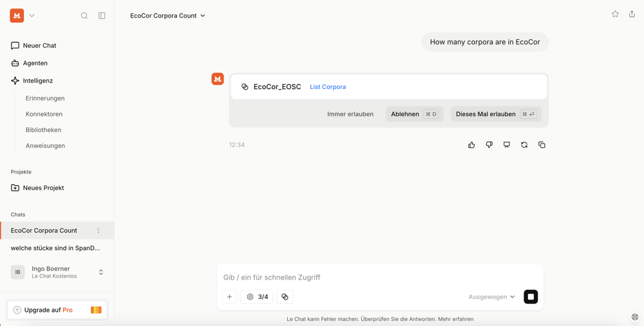This screenshot has width=644, height=326.
Task: Give the response a thumbs down
Action: (489, 145)
